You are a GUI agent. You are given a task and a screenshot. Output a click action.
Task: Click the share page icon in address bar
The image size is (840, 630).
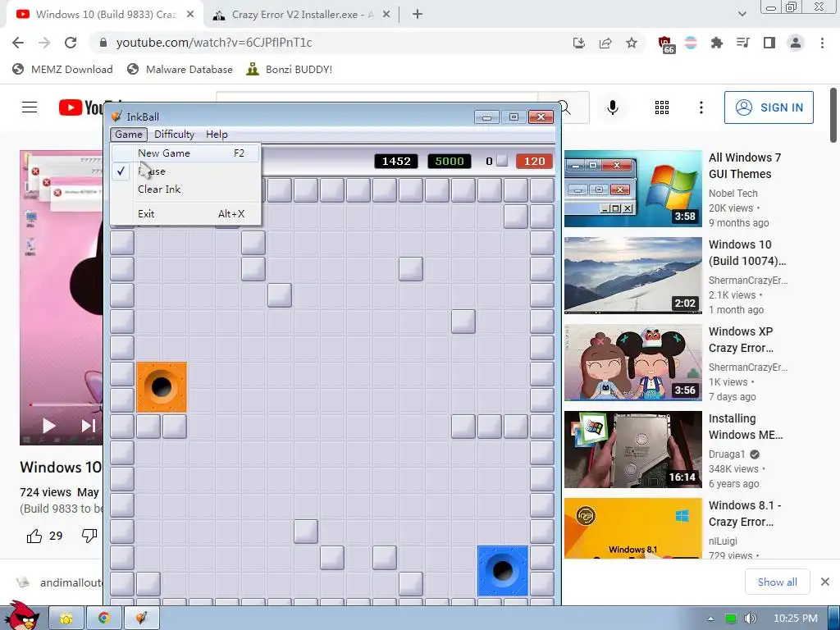coord(605,43)
